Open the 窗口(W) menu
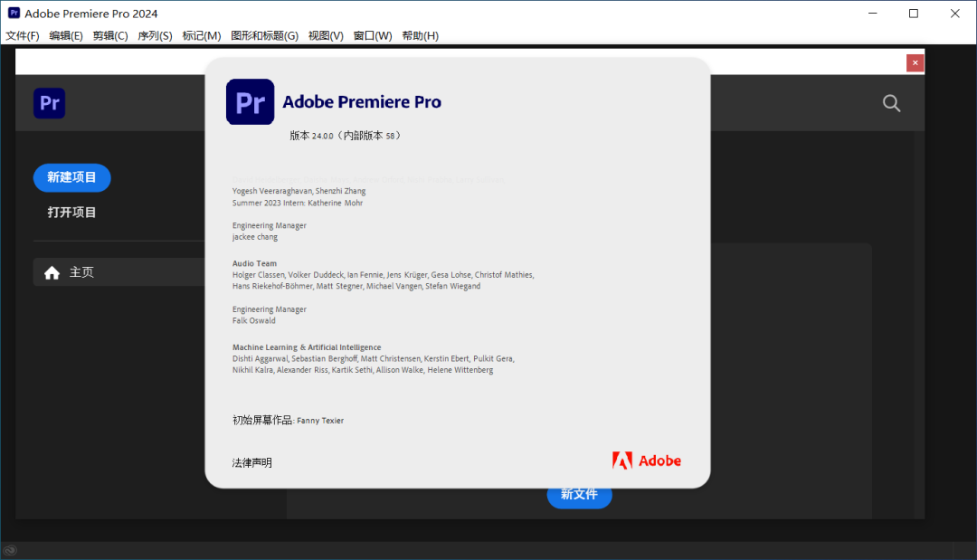Image resolution: width=977 pixels, height=560 pixels. pos(373,35)
